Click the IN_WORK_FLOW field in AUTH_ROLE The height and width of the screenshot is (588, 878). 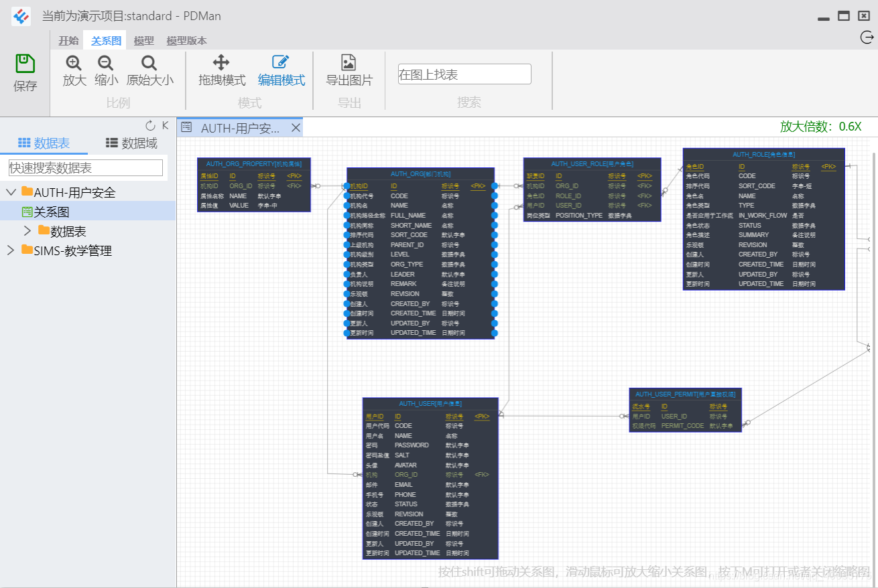pos(763,216)
